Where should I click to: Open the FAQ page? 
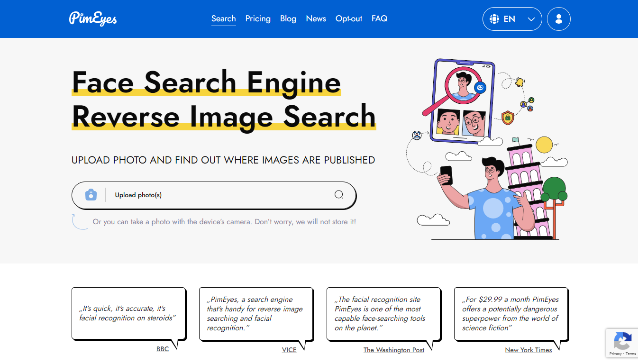379,18
